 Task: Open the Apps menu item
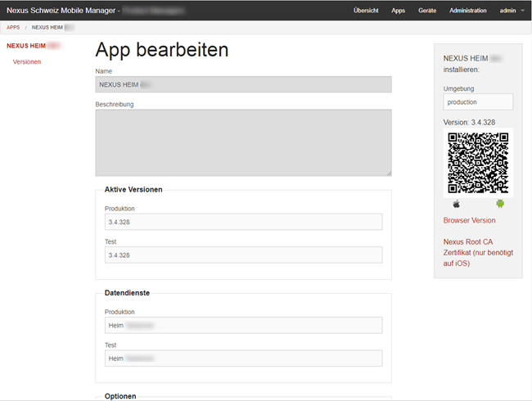(398, 11)
